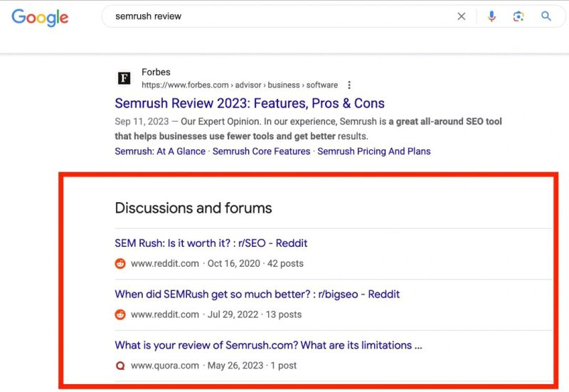569x392 pixels.
Task: Open 'What is your review of Semrush.com?' Quora link
Action: pos(269,345)
